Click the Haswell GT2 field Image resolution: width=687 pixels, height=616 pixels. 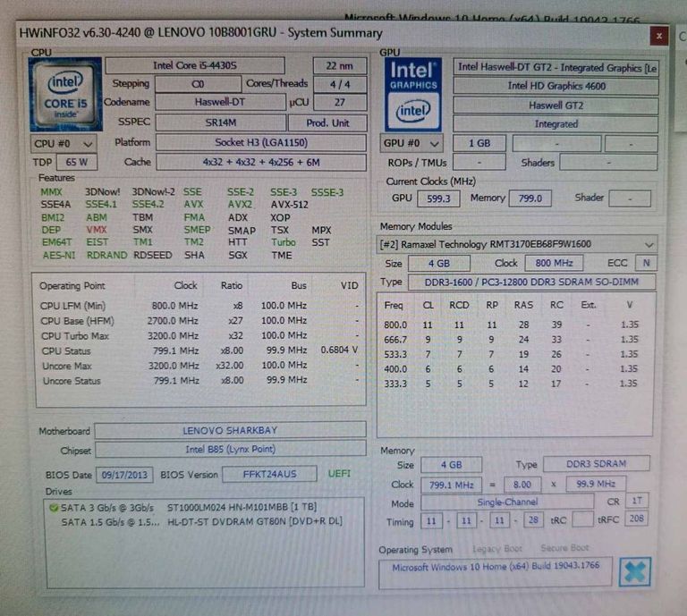click(556, 105)
